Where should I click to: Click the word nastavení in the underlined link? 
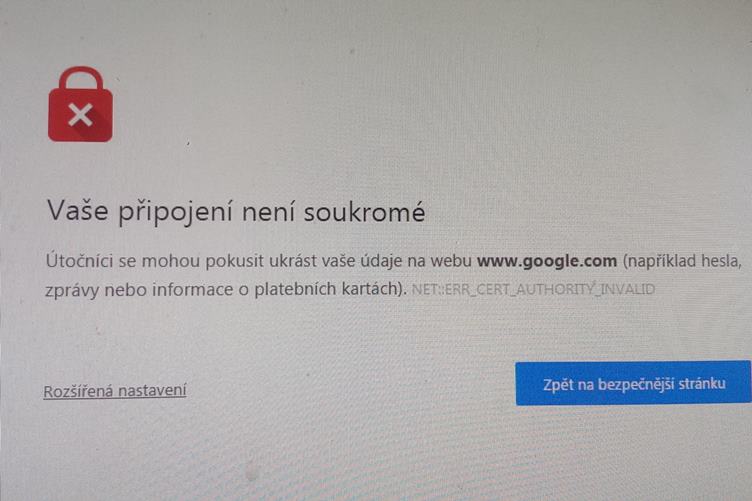(152, 391)
